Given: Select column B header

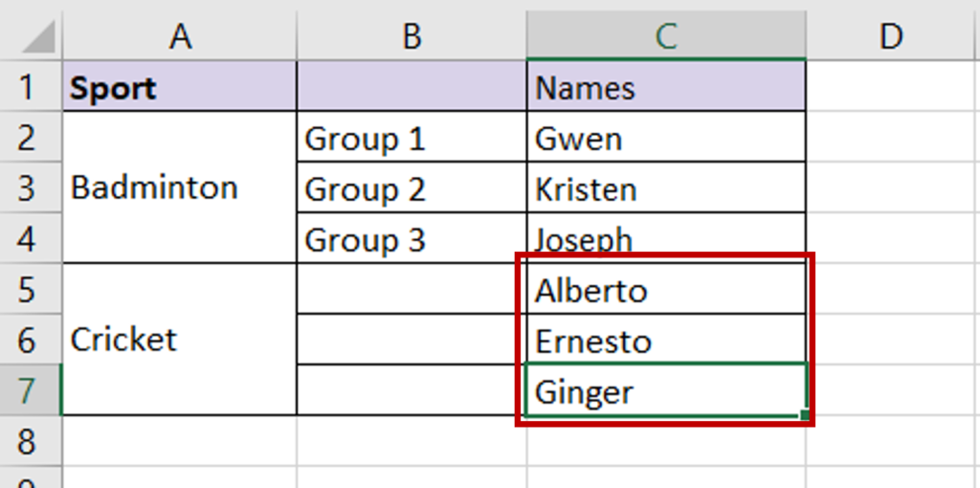Looking at the screenshot, I should coord(412,36).
